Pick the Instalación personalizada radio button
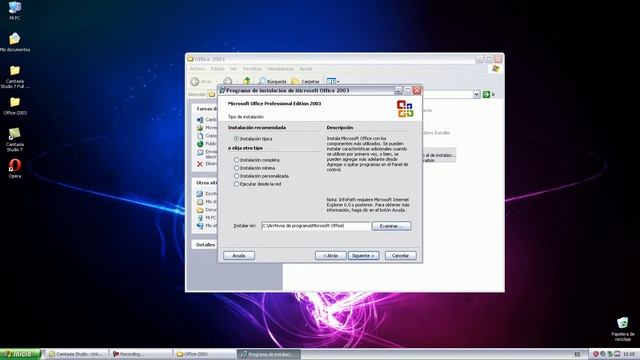This screenshot has width=640, height=360. (236, 176)
